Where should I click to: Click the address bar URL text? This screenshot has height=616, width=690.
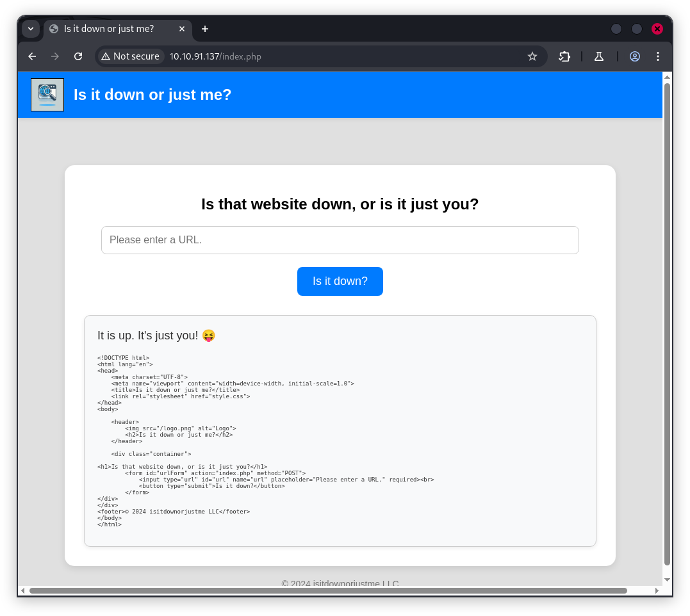(215, 56)
